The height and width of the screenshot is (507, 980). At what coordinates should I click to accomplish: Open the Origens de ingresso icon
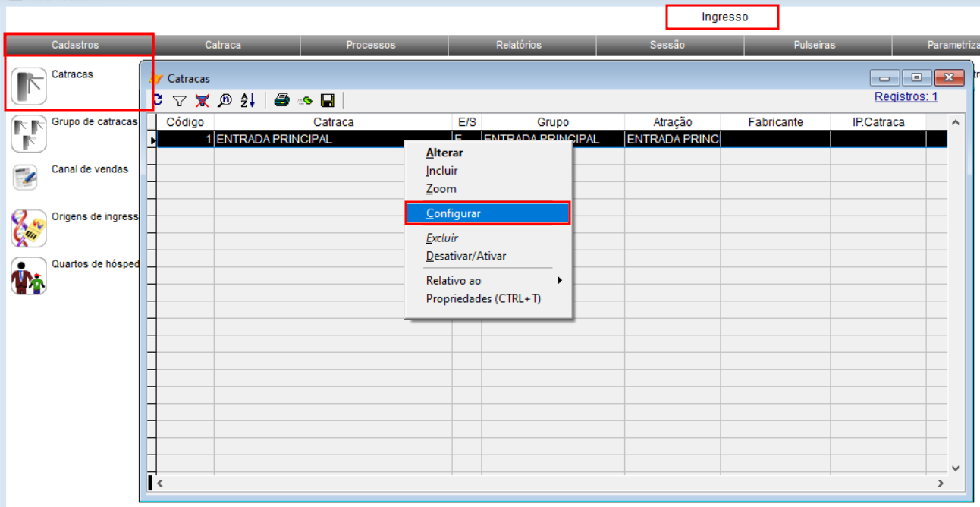point(29,228)
